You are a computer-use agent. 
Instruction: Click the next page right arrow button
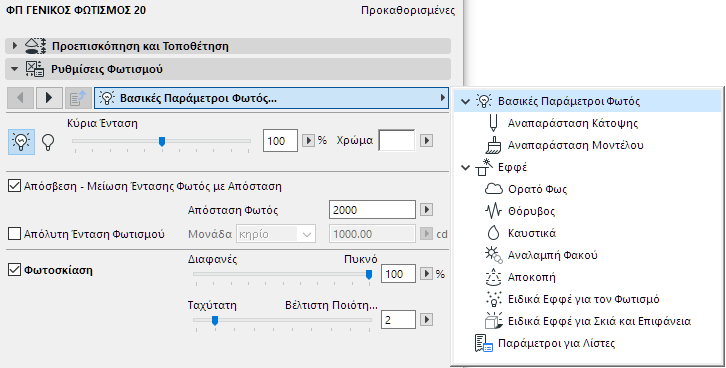click(x=49, y=98)
